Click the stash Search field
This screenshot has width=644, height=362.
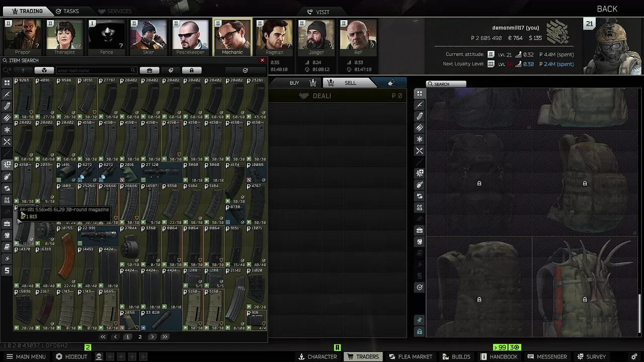point(446,84)
